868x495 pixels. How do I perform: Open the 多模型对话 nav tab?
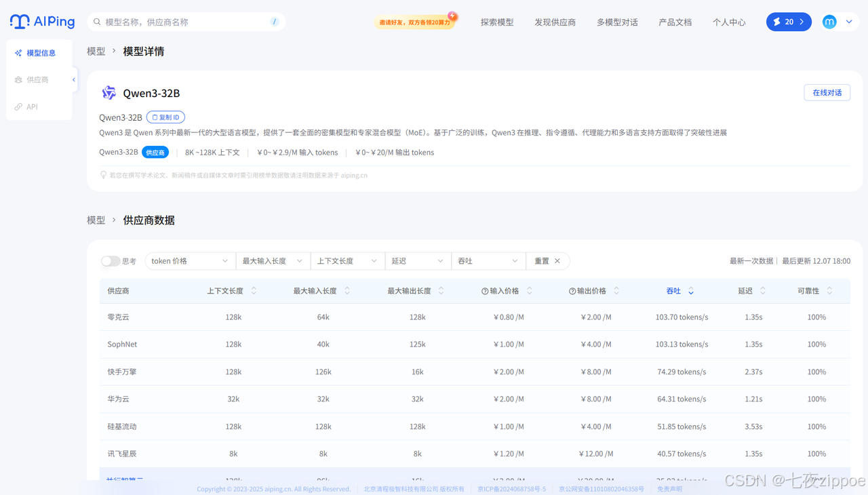pyautogui.click(x=617, y=22)
